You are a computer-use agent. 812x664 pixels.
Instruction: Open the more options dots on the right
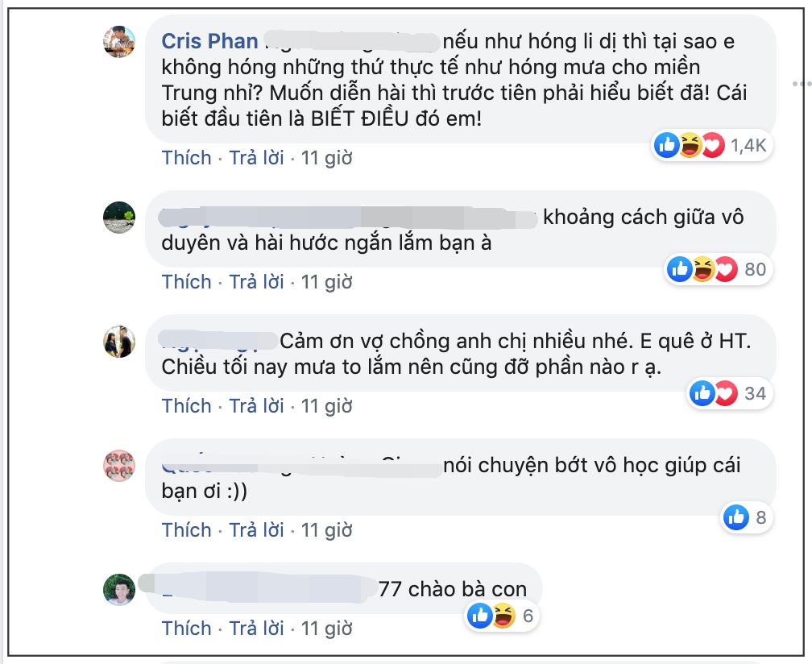tap(802, 83)
